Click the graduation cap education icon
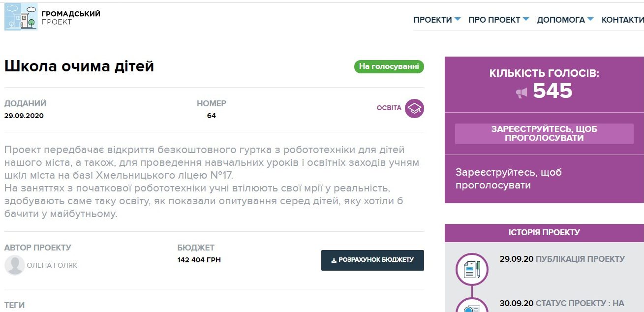The image size is (644, 312). (x=414, y=108)
